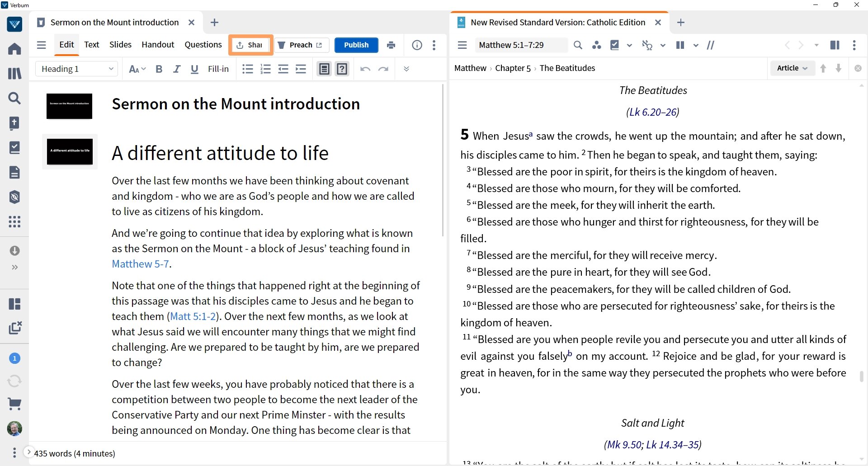868x466 pixels.
Task: Open the Matthew 5-7 link
Action: click(x=140, y=264)
